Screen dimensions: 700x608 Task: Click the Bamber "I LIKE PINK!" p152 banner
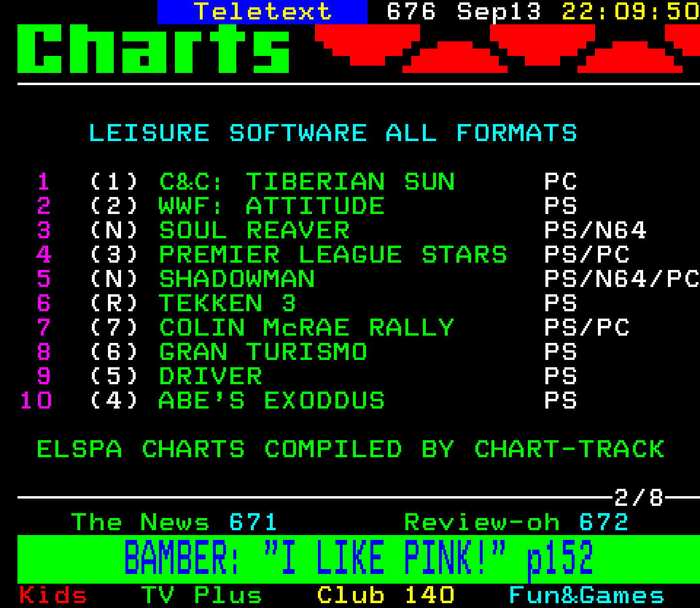[x=358, y=558]
